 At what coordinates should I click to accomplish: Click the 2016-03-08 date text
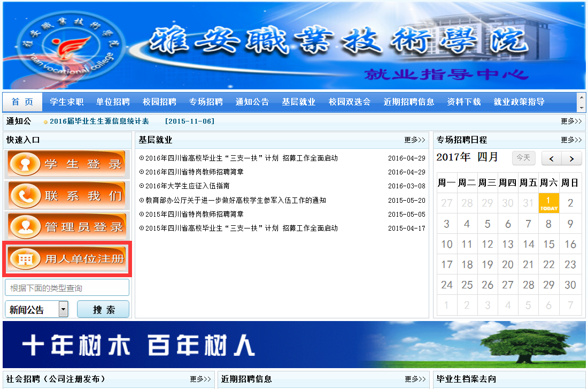pyautogui.click(x=406, y=186)
